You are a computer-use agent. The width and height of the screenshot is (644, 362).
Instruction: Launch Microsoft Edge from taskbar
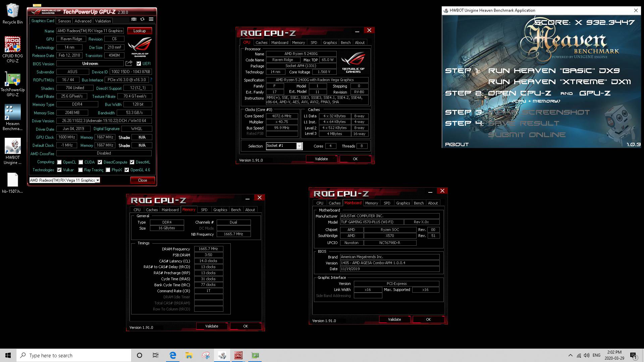pyautogui.click(x=173, y=355)
